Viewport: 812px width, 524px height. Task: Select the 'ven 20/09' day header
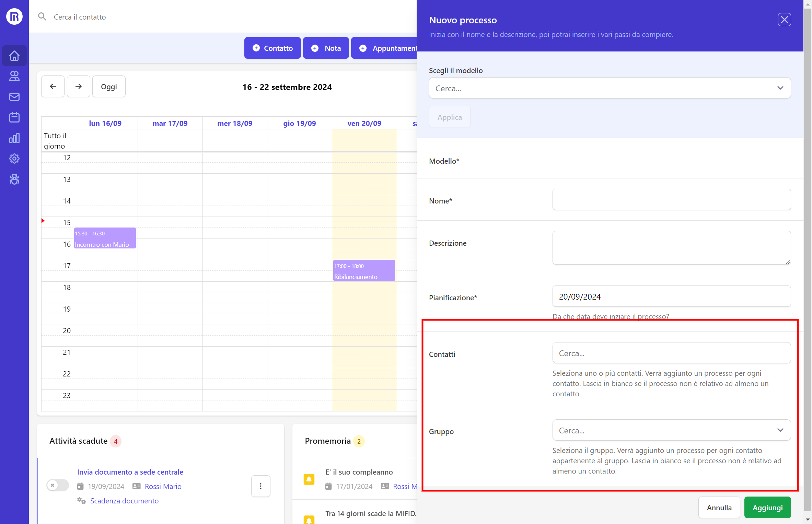364,124
